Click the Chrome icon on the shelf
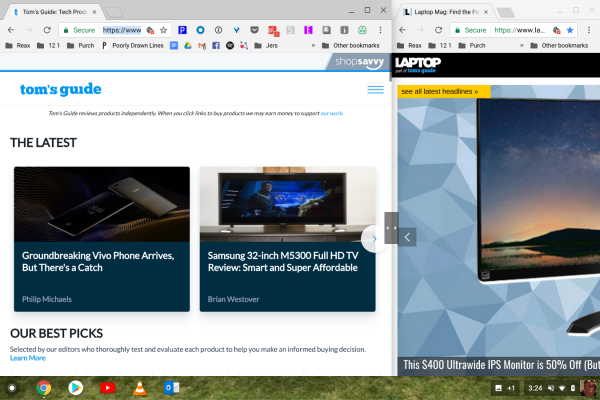Viewport: 600px width, 400px height. [44, 388]
